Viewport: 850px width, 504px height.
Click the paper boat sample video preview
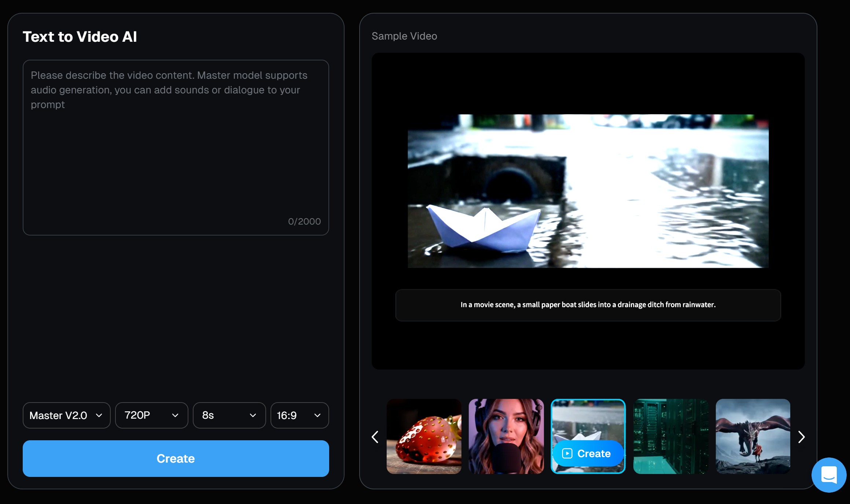pyautogui.click(x=588, y=191)
